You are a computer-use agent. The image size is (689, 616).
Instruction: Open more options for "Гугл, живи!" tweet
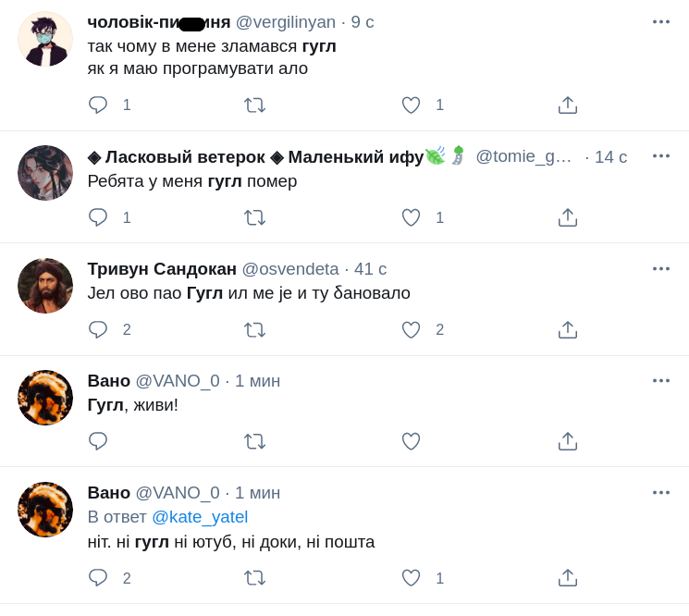tap(660, 380)
